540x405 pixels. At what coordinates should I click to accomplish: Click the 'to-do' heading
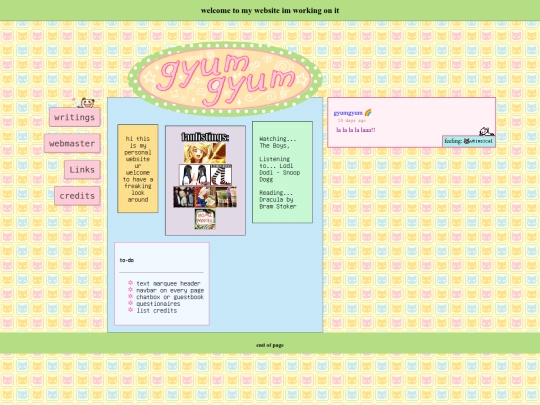click(127, 260)
